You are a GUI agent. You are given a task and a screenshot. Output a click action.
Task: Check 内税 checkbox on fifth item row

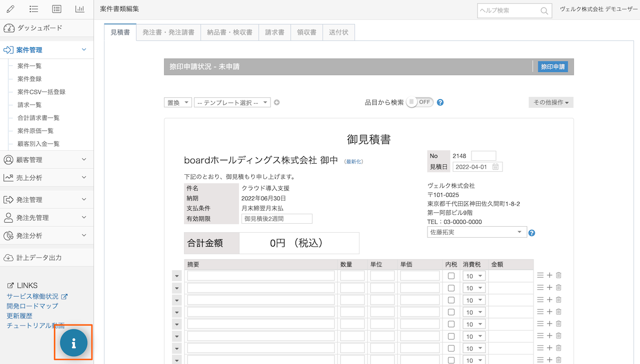coord(451,324)
